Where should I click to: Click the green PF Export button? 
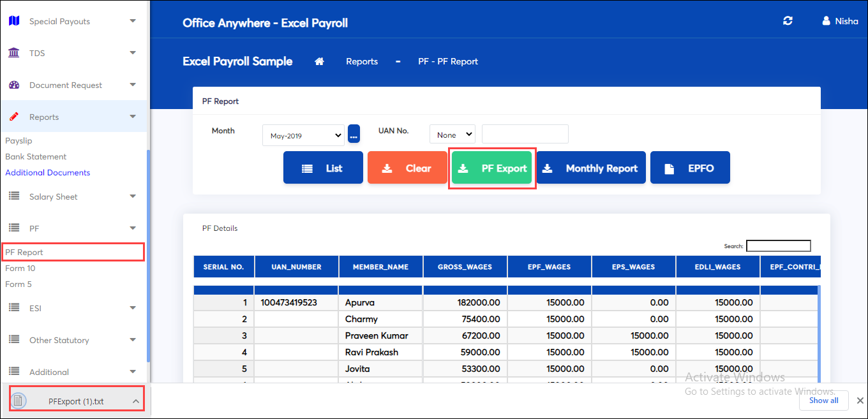click(491, 168)
